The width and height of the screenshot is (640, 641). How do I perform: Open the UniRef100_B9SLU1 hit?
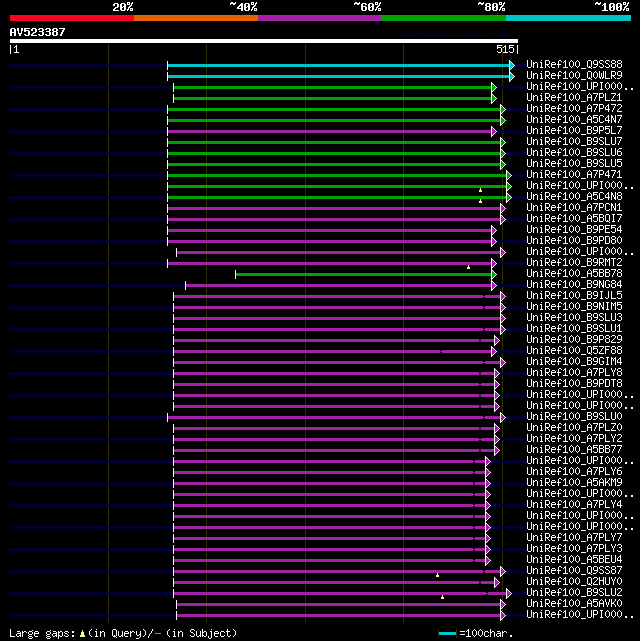click(x=574, y=328)
